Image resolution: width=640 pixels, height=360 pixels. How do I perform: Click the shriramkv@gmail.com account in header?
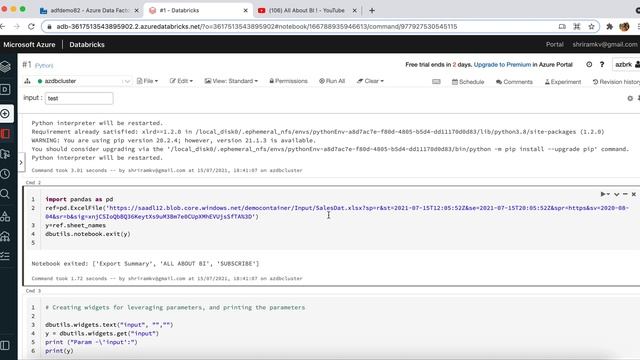point(604,44)
